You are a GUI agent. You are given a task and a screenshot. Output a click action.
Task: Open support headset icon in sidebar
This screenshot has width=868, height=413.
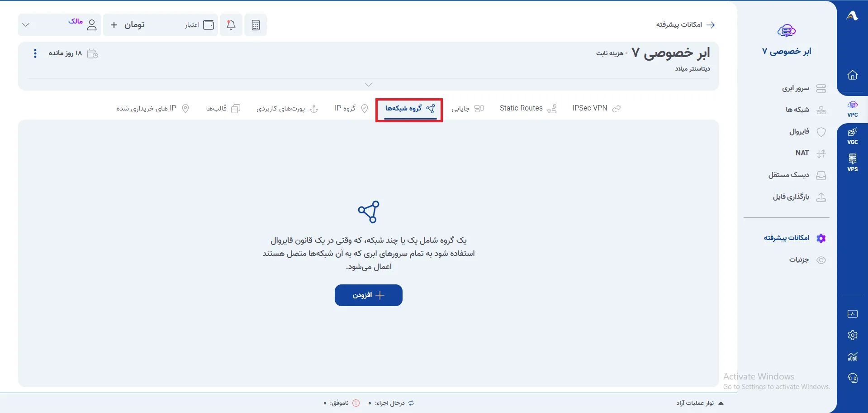tap(853, 378)
